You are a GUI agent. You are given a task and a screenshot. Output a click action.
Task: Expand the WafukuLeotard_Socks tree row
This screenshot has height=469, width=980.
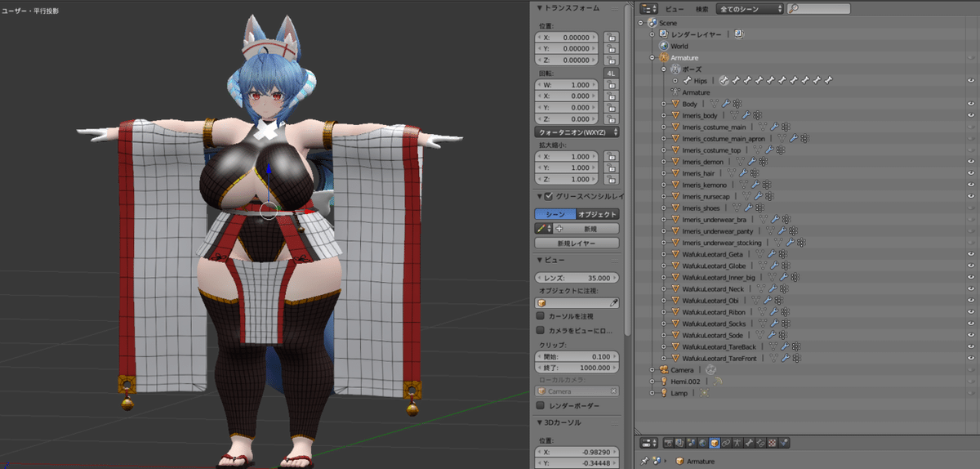663,324
